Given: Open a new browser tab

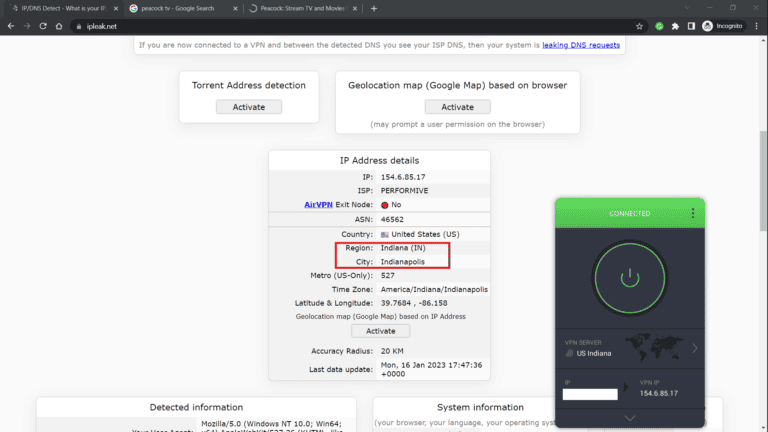Looking at the screenshot, I should coord(374,8).
